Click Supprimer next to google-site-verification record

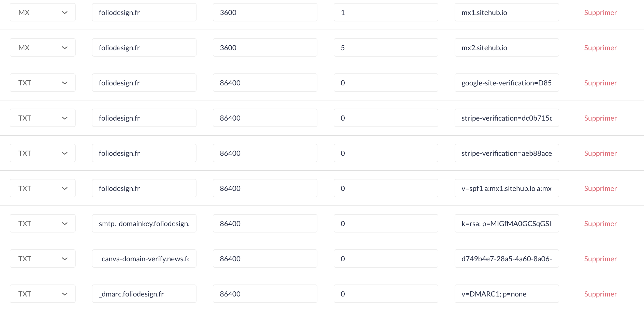click(600, 83)
